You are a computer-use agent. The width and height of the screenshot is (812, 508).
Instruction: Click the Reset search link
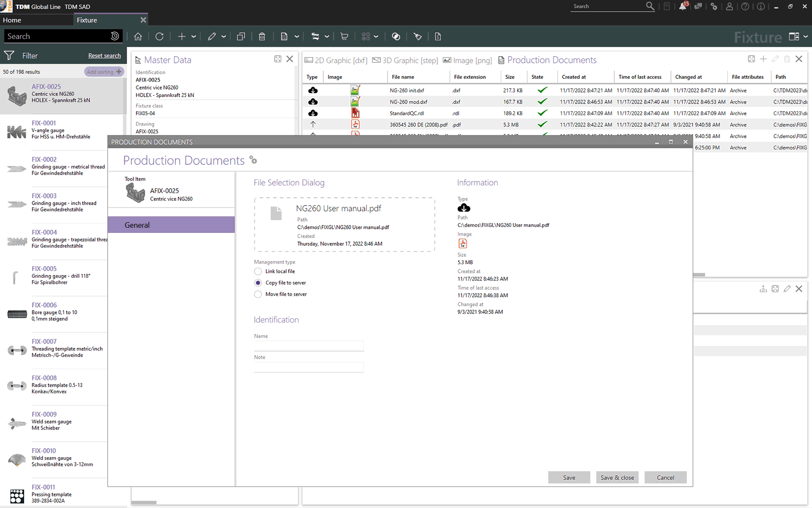click(x=104, y=56)
